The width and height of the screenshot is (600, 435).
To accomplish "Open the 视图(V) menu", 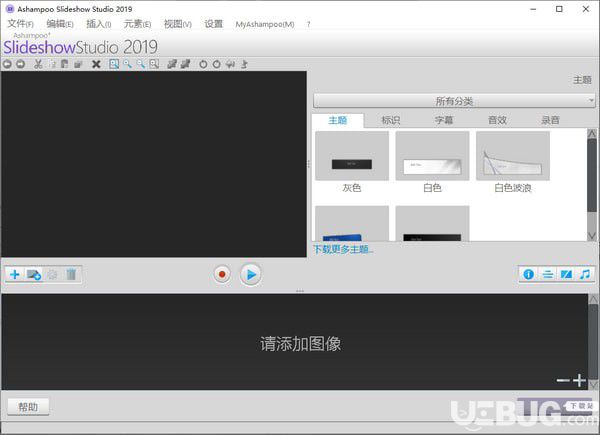I will click(x=178, y=24).
